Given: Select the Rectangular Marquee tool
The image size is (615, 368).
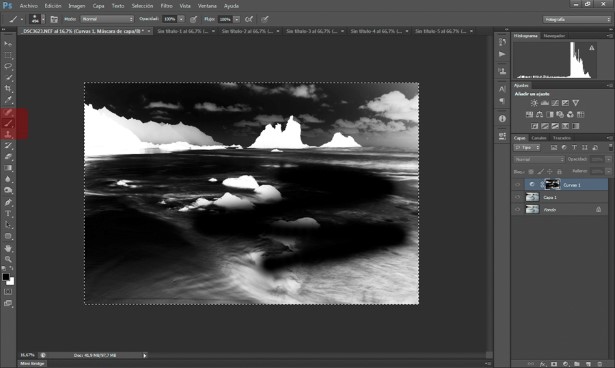Looking at the screenshot, I should point(8,55).
